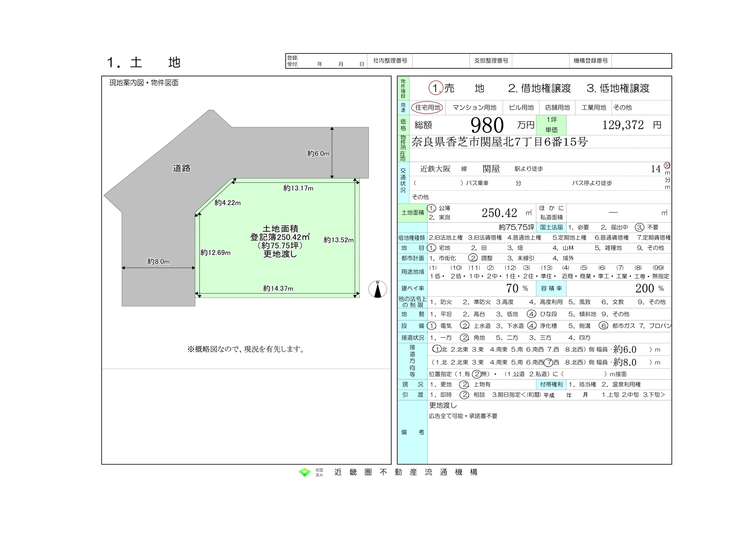This screenshot has width=756, height=535.
Task: Click road width 約6.0 value
Action: point(625,350)
